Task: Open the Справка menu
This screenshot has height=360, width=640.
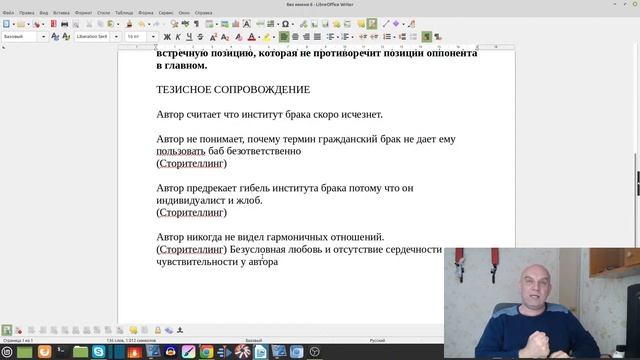Action: pyautogui.click(x=203, y=13)
